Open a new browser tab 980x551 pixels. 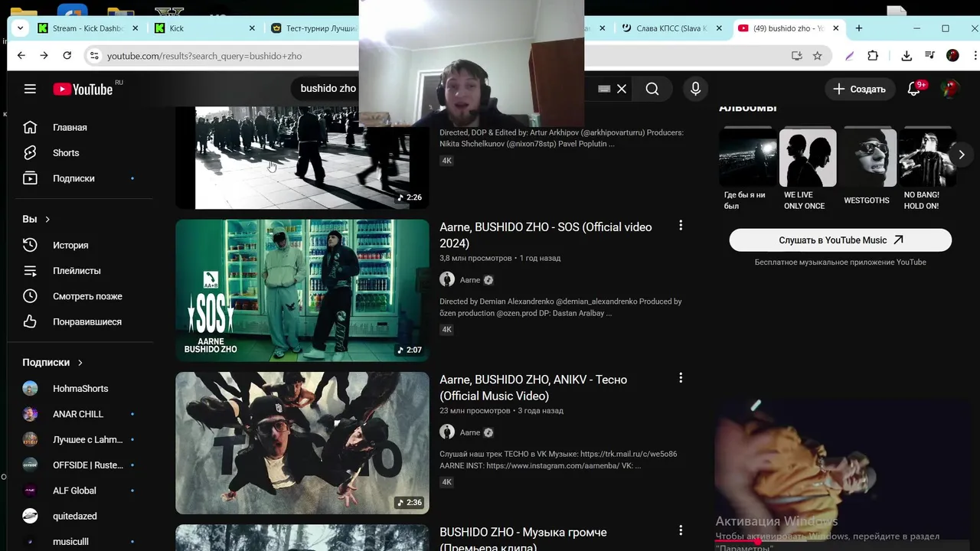(x=859, y=28)
